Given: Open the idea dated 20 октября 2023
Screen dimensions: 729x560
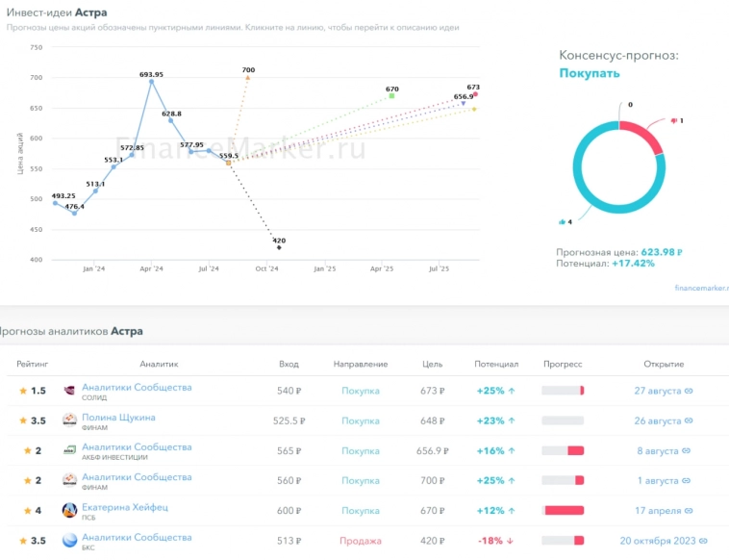Looking at the screenshot, I should tap(657, 541).
